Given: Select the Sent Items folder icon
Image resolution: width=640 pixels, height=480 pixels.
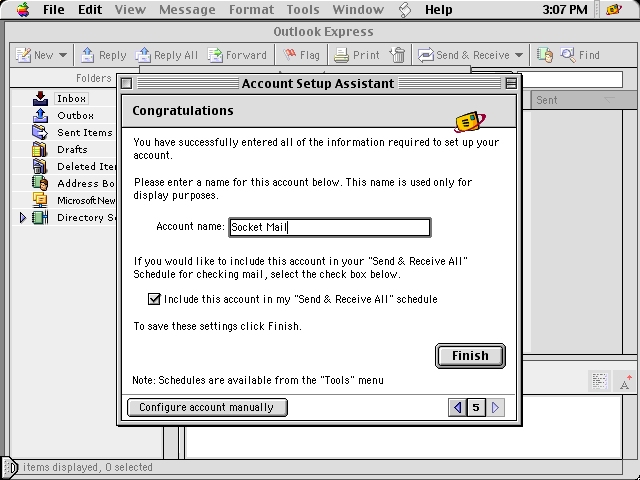Looking at the screenshot, I should point(40,132).
